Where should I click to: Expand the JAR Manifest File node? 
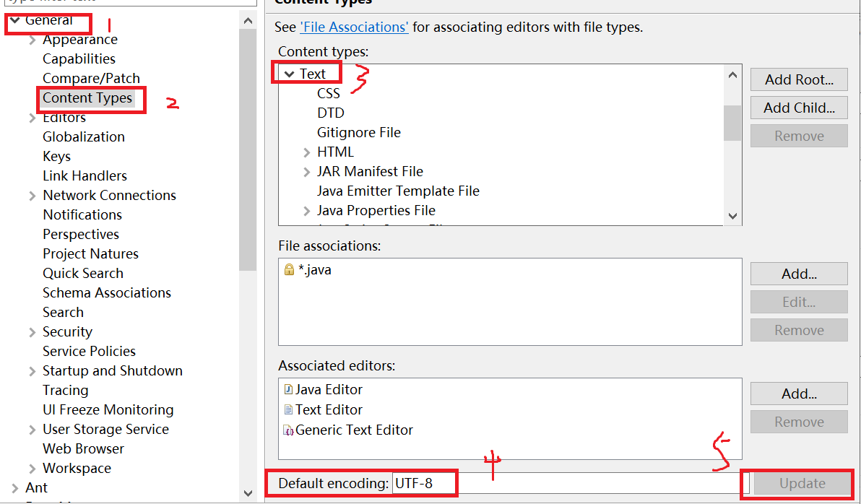click(307, 172)
